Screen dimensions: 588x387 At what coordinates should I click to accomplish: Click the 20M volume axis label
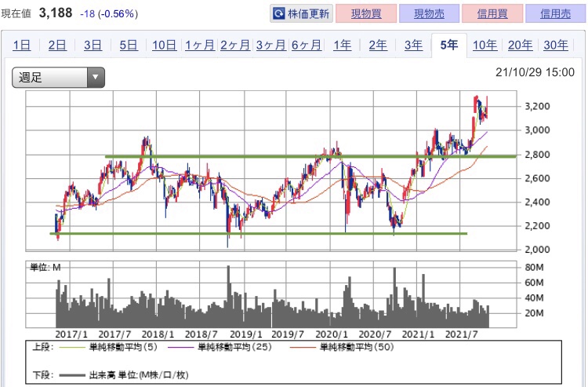pyautogui.click(x=534, y=313)
